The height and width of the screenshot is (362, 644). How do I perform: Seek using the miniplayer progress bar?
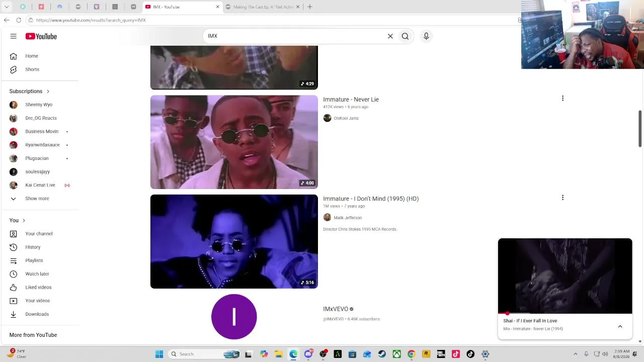click(x=565, y=313)
